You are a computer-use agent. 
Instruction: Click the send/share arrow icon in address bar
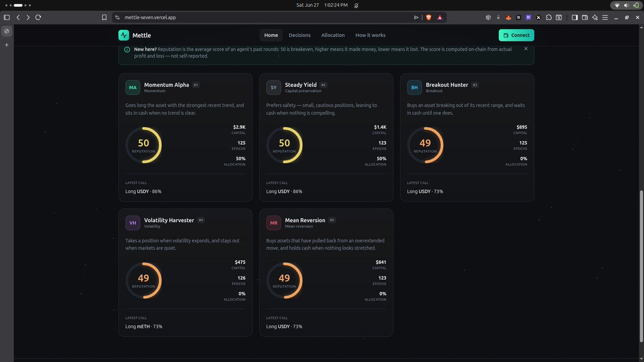[x=416, y=17]
